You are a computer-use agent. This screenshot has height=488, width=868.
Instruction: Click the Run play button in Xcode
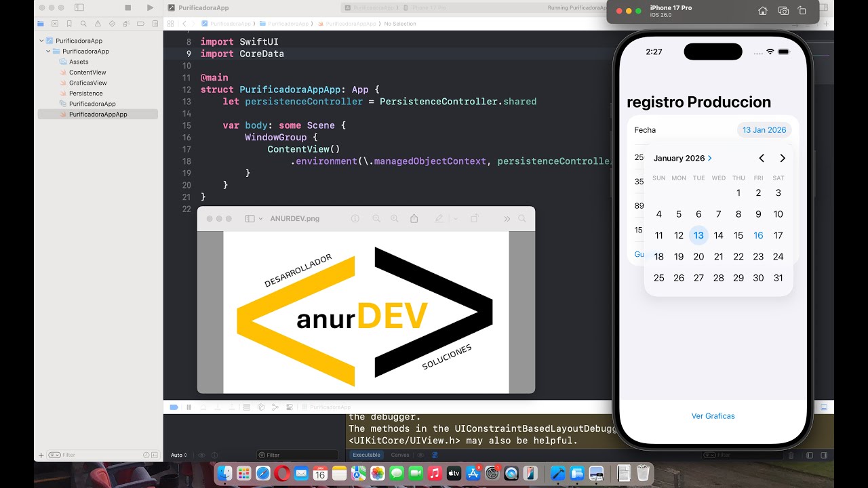point(151,7)
